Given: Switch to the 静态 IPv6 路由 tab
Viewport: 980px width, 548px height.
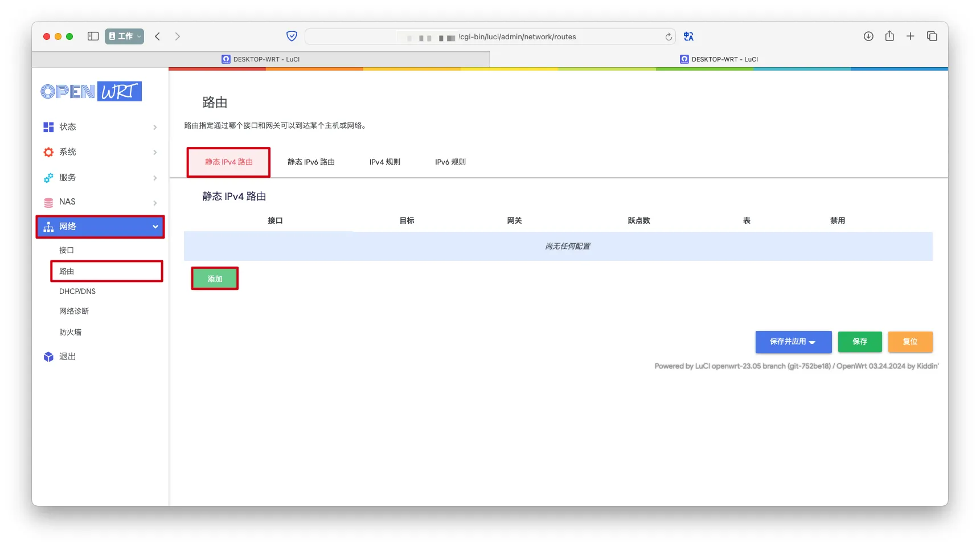Looking at the screenshot, I should pyautogui.click(x=311, y=162).
